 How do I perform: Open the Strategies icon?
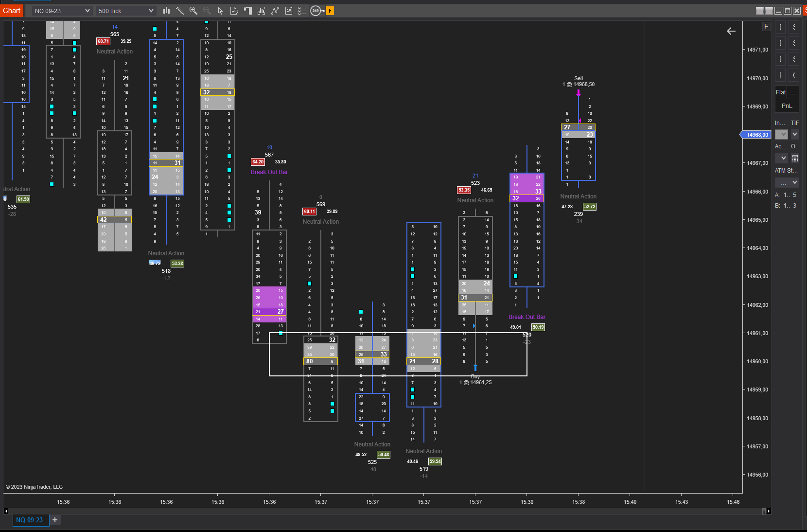(275, 11)
